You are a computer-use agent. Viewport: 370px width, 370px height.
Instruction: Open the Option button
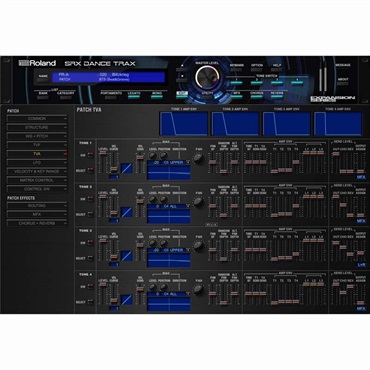257,69
